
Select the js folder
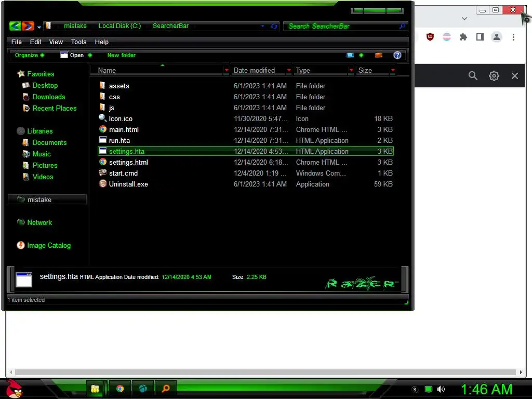pyautogui.click(x=246, y=108)
